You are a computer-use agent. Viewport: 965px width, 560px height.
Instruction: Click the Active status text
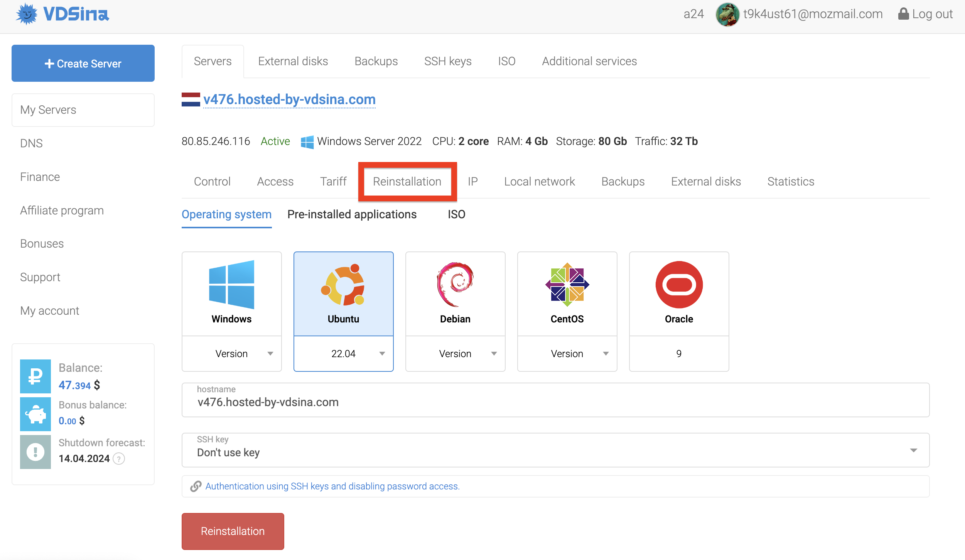coord(275,142)
